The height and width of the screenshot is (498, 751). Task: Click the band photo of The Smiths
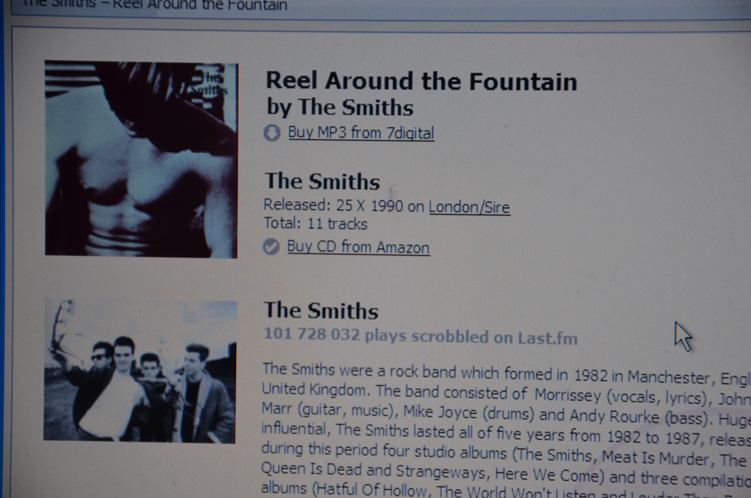pyautogui.click(x=140, y=371)
